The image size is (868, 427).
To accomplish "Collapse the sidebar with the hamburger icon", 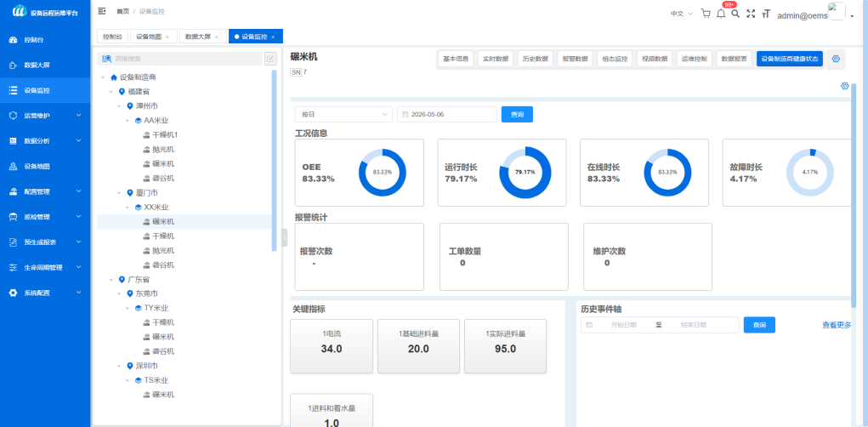I will click(102, 11).
